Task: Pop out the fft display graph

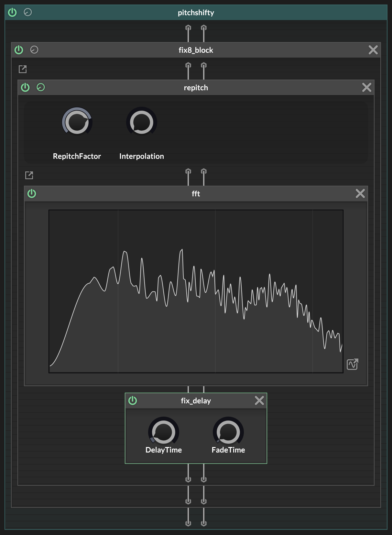Action: [x=352, y=364]
